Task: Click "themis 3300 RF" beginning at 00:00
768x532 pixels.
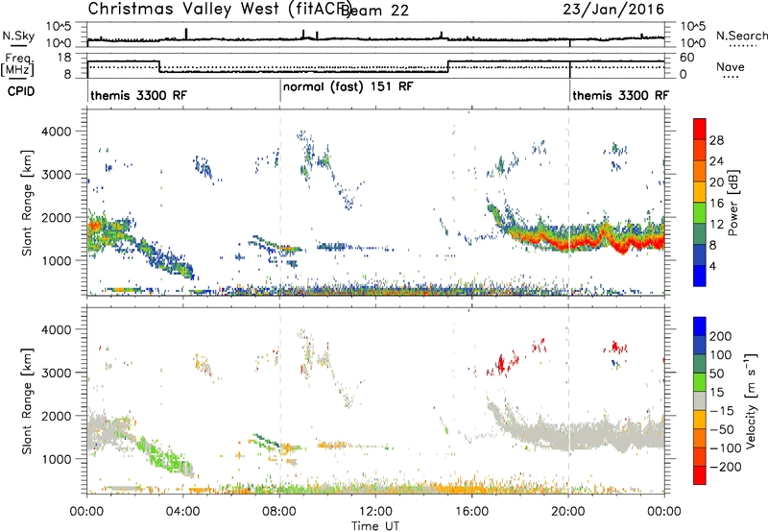Action: (138, 95)
